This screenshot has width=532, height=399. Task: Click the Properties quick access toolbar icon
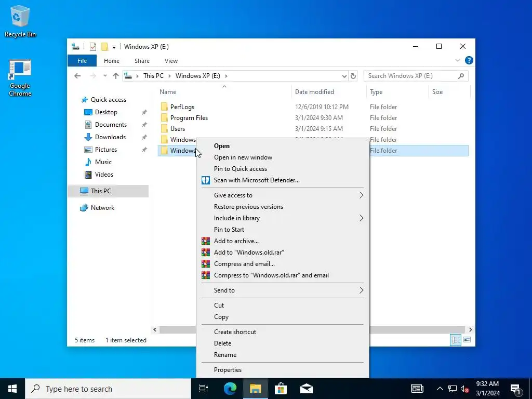92,46
